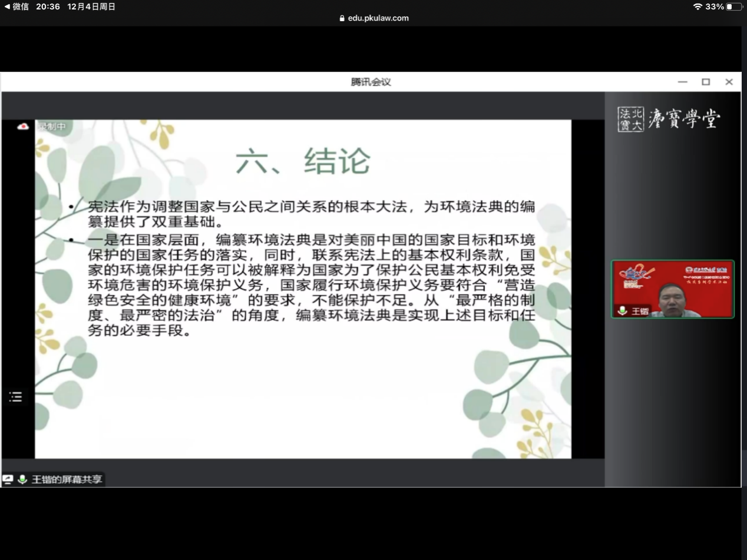Select the 王锴 speaker video thumbnail
This screenshot has width=747, height=560.
click(x=672, y=289)
